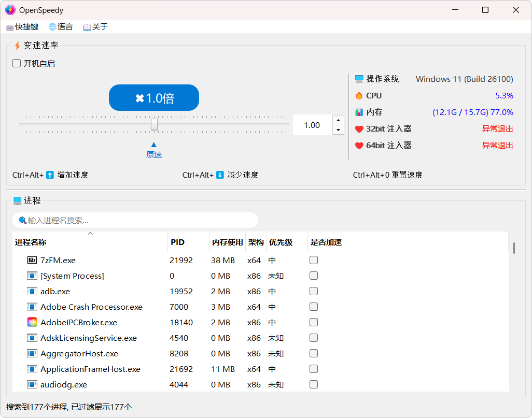Check acceleration box for AggregatorHost.exe
This screenshot has height=418, width=532.
pos(314,353)
